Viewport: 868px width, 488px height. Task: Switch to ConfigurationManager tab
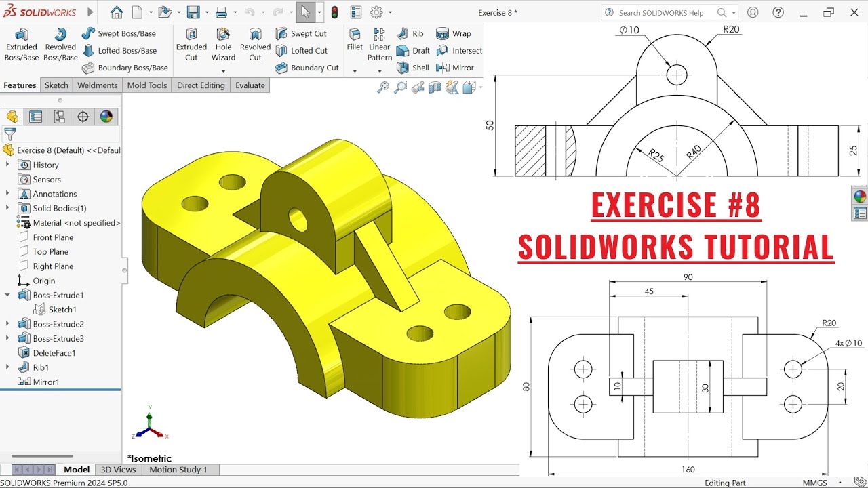click(60, 117)
